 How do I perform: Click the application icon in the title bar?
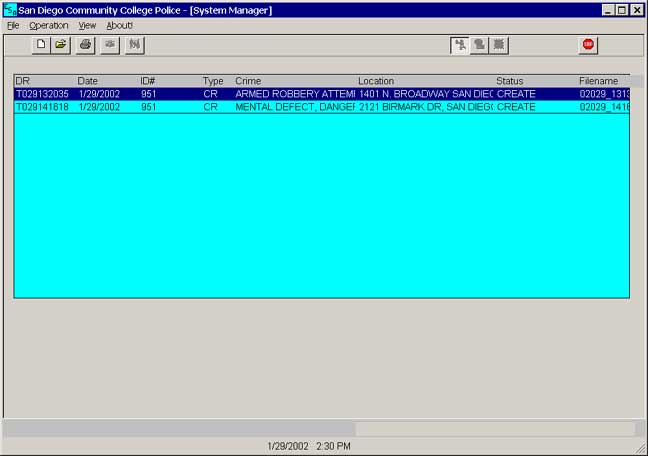pyautogui.click(x=10, y=10)
